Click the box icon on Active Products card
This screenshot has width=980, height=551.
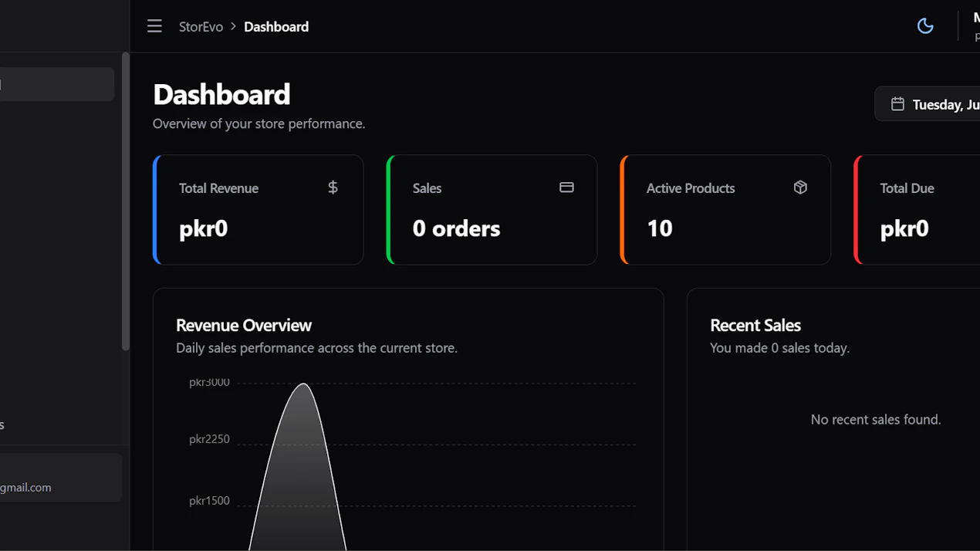click(x=800, y=188)
